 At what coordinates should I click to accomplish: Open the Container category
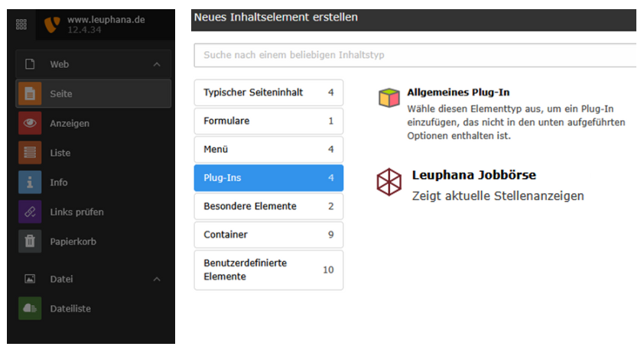[268, 235]
